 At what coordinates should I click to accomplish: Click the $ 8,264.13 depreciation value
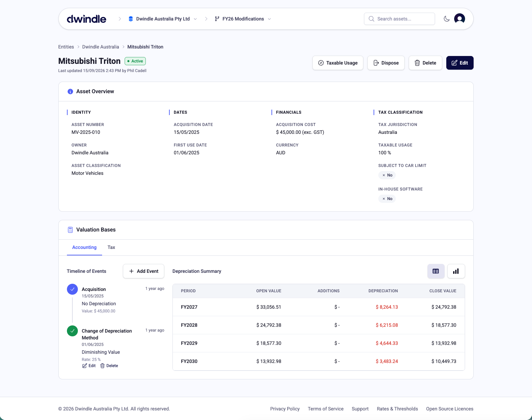pyautogui.click(x=387, y=307)
